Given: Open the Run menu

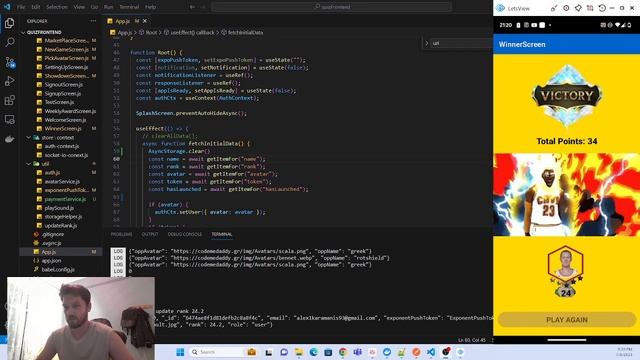Looking at the screenshot, I should tap(109, 7).
